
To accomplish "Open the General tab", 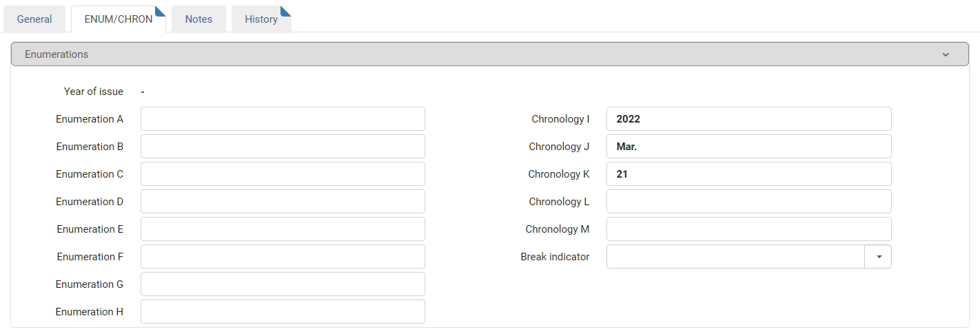I will point(34,19).
